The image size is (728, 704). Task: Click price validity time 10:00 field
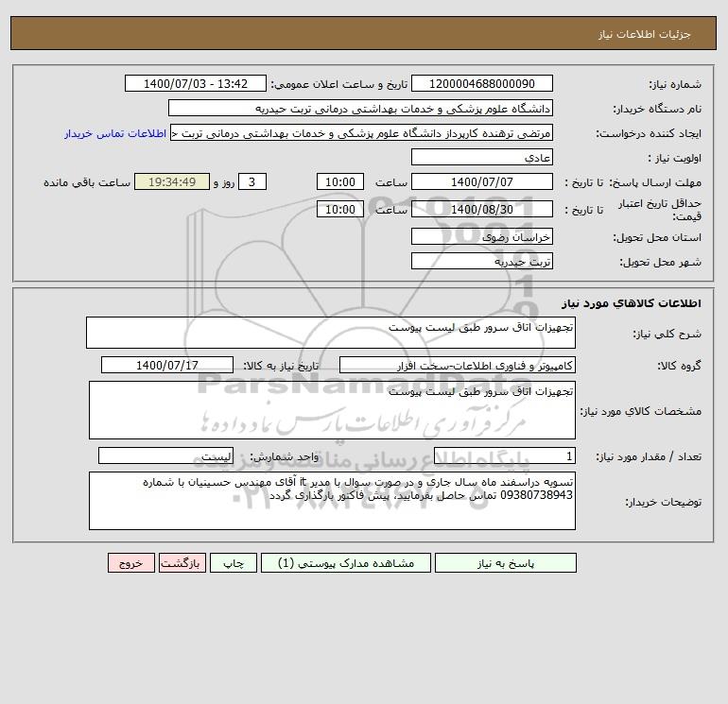pyautogui.click(x=340, y=209)
